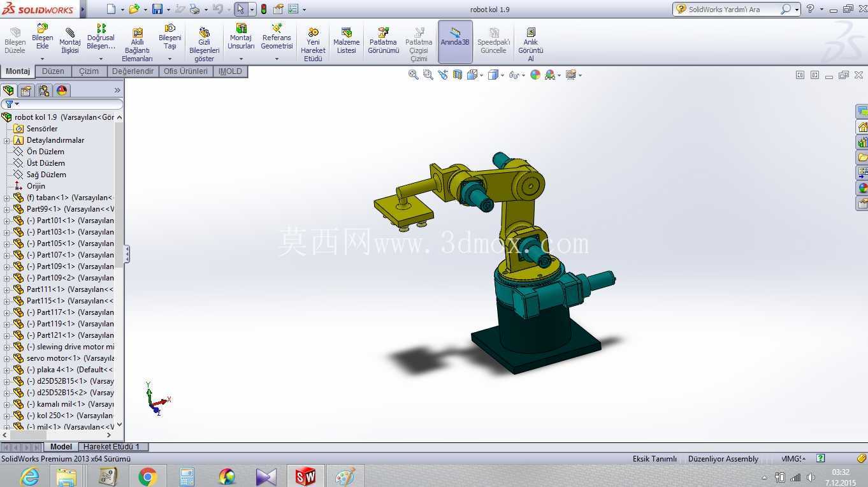Image resolution: width=868 pixels, height=487 pixels.
Task: Click Bileşeni Taşı move component tool
Action: (x=170, y=42)
